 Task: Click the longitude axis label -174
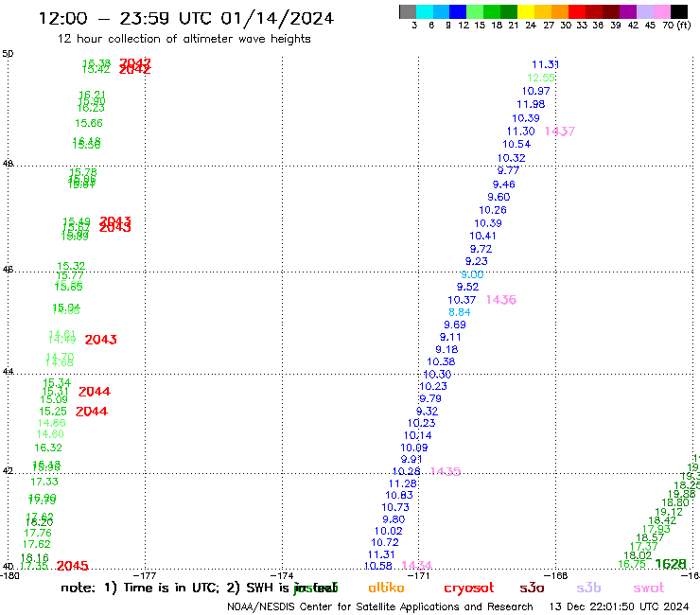point(282,575)
